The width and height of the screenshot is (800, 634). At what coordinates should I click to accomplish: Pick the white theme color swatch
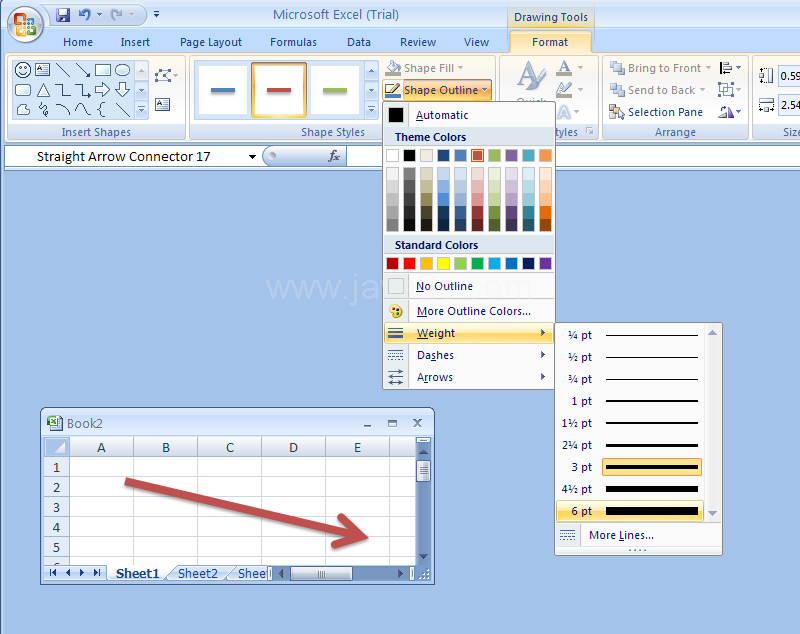click(x=392, y=156)
